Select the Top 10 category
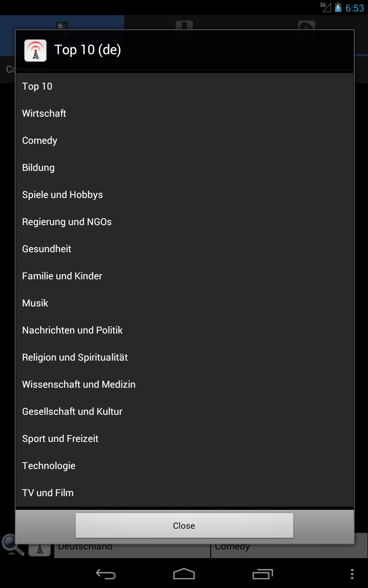Image resolution: width=368 pixels, height=588 pixels. [x=184, y=86]
